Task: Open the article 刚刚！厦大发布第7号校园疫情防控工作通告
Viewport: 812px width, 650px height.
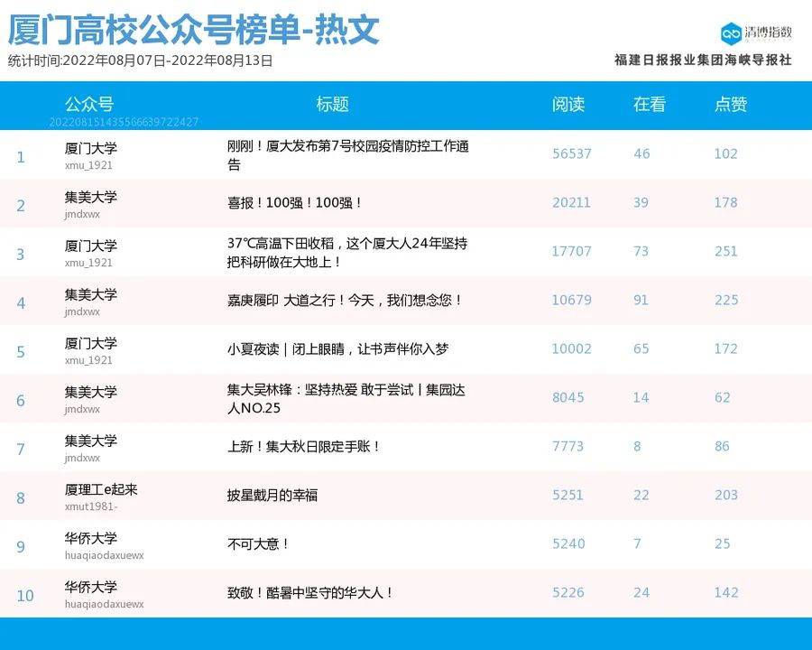Action: (x=348, y=155)
